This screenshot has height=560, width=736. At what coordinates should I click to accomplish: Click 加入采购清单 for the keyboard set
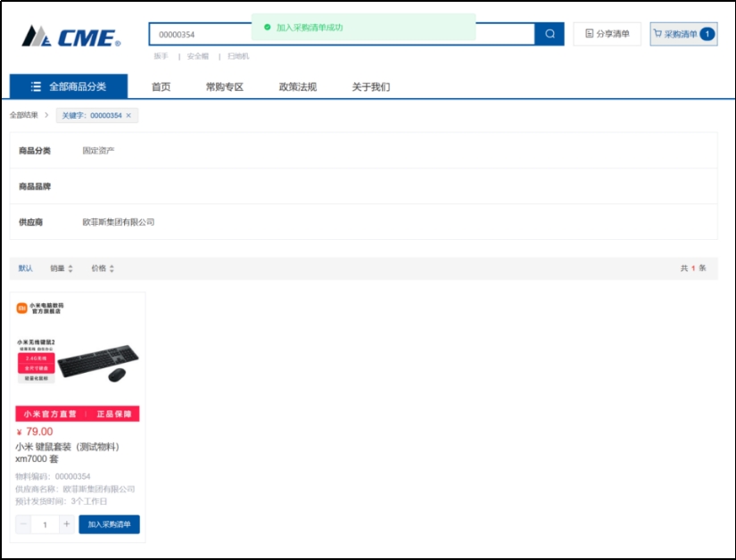[109, 524]
